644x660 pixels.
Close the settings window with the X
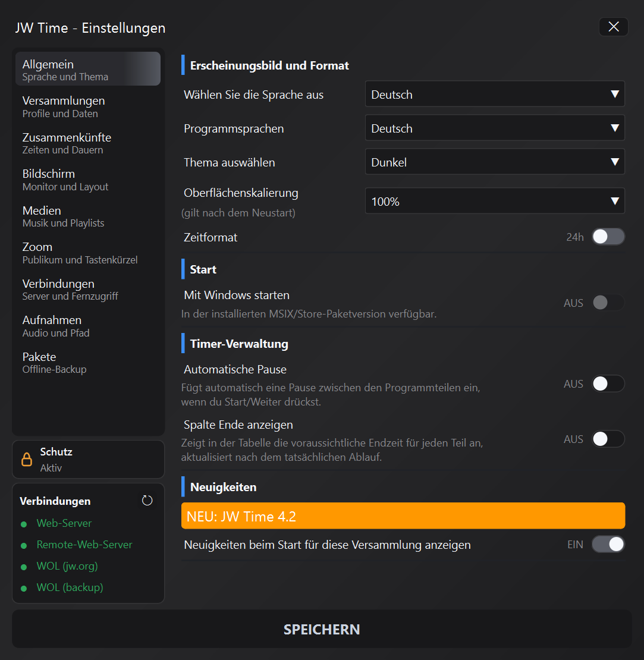614,27
